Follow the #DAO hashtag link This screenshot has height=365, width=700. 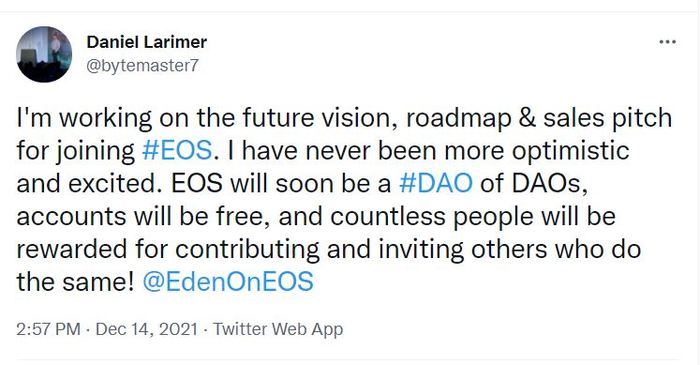pos(435,184)
